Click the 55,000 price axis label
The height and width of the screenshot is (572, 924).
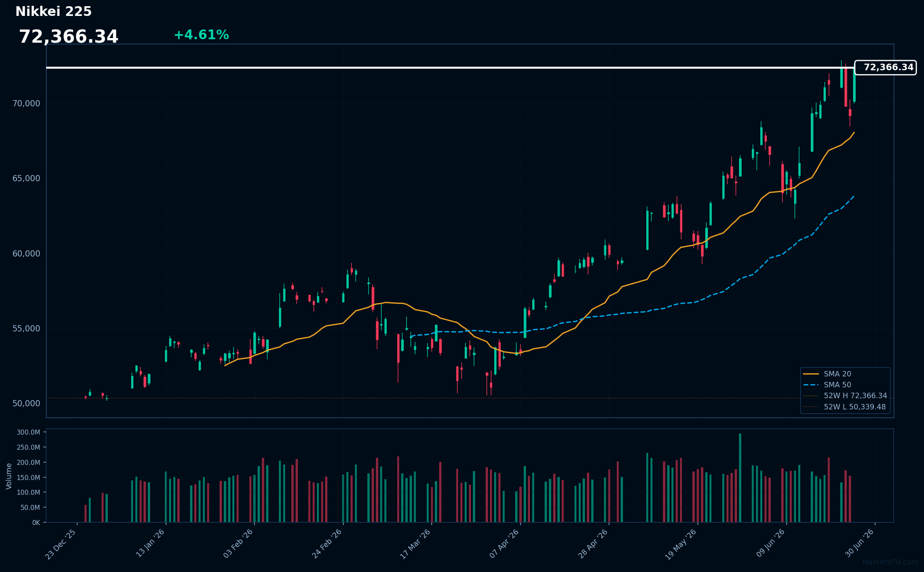pos(26,329)
